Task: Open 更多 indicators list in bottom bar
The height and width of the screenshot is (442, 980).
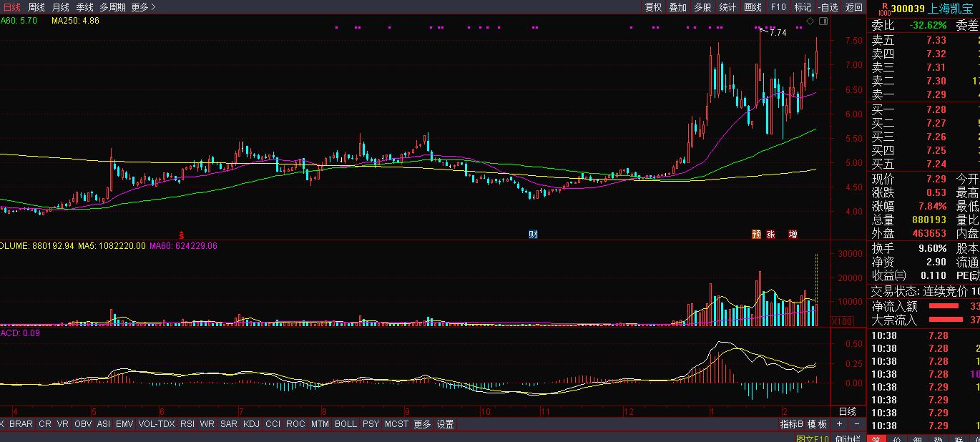Action: coord(422,424)
